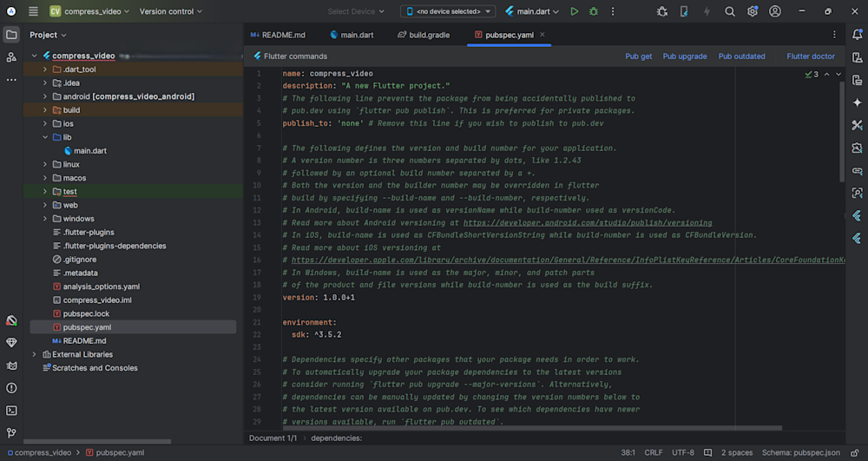The image size is (868, 461).
Task: Expand External Libraries node
Action: 35,354
